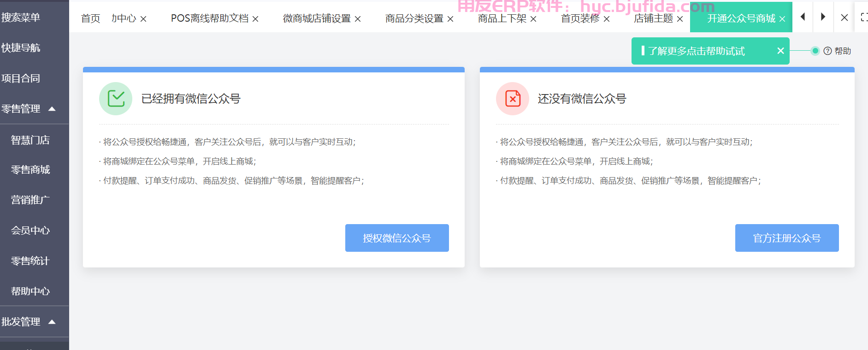
Task: Click the 帮助 link text
Action: coord(843,51)
